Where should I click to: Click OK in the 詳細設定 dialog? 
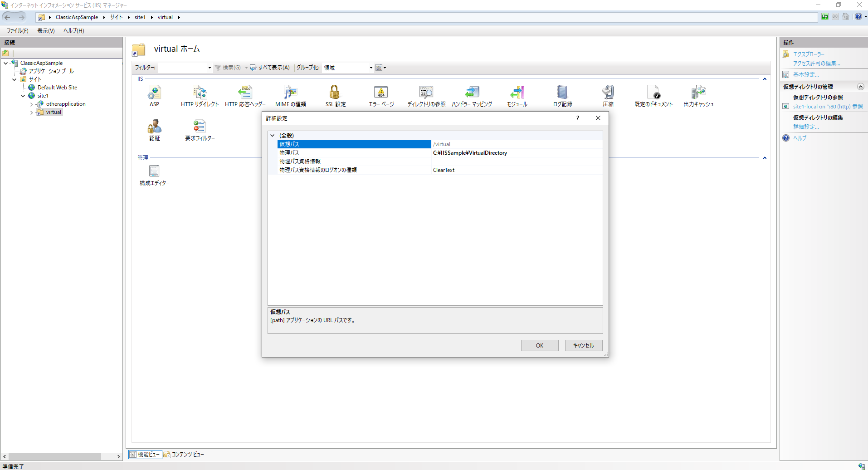[540, 346]
